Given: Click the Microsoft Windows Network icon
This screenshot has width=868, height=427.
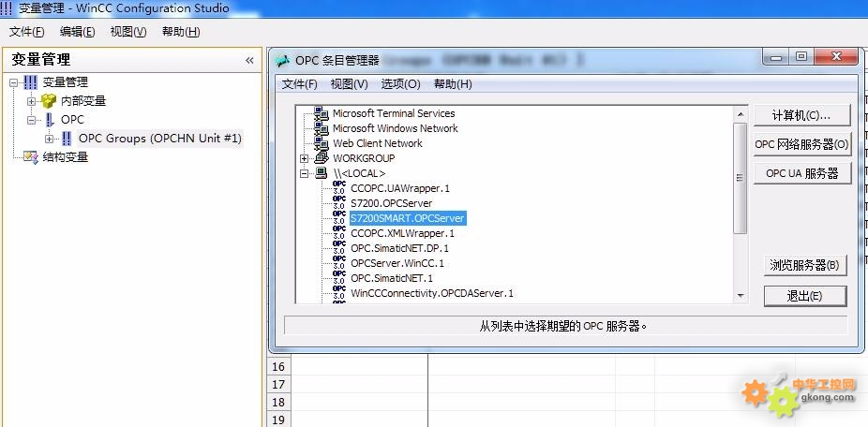Looking at the screenshot, I should point(322,128).
